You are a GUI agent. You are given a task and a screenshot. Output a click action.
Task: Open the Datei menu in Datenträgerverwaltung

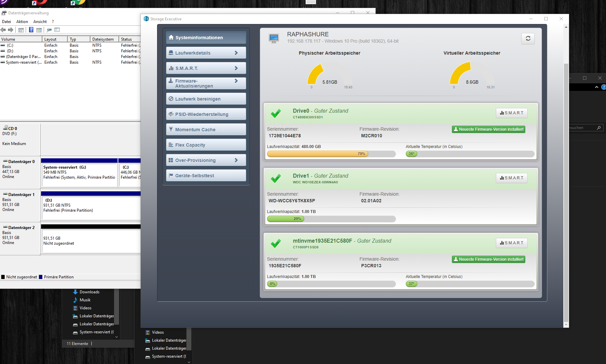click(6, 22)
